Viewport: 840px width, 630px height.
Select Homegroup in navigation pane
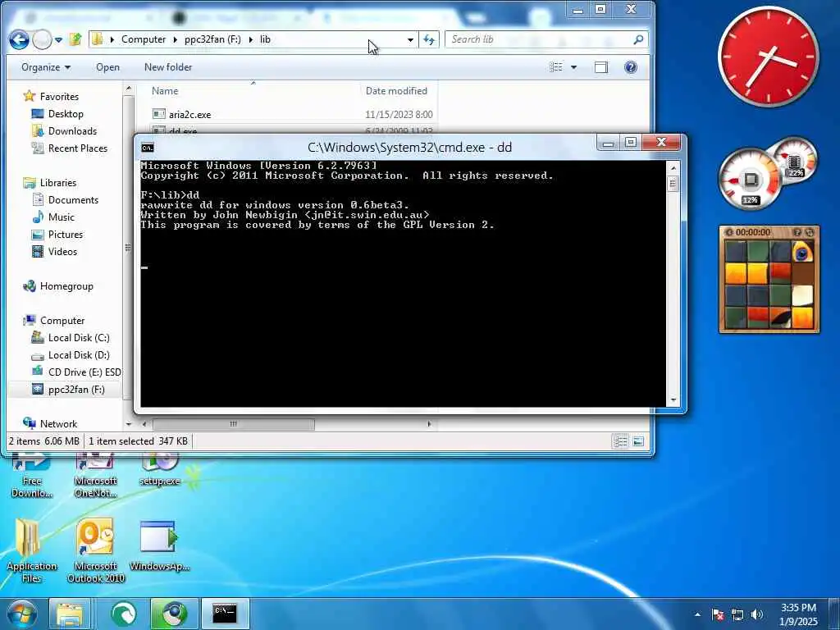66,286
